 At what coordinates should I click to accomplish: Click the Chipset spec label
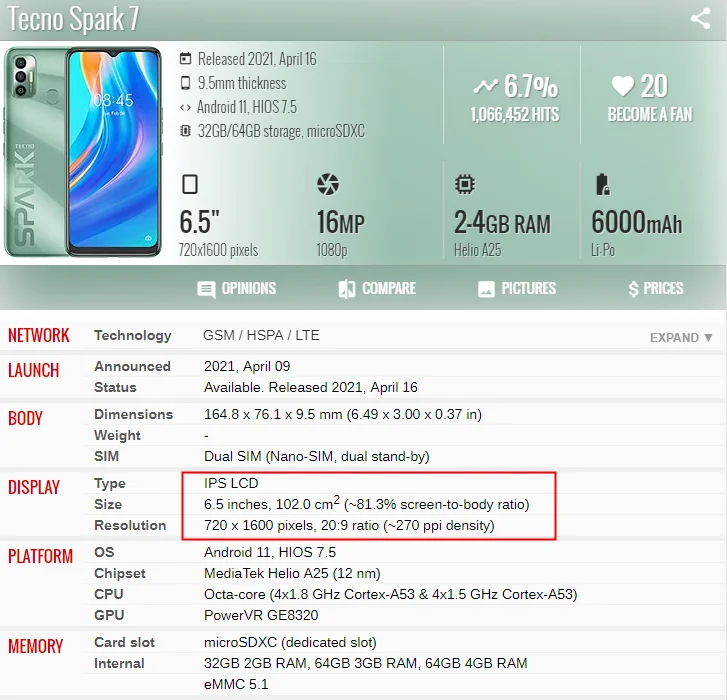coord(120,573)
